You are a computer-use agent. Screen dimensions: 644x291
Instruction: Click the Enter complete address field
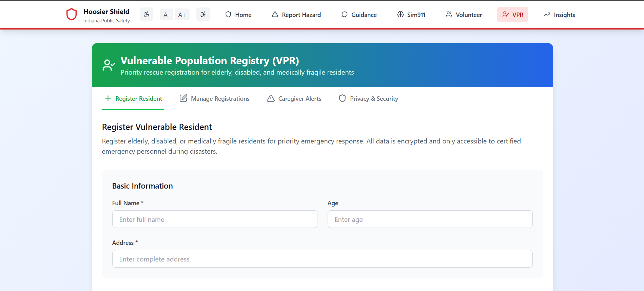coord(323,259)
